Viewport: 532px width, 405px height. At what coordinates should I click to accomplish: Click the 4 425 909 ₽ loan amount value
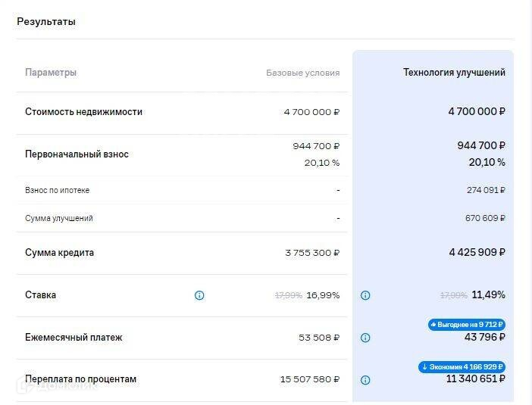click(x=477, y=252)
